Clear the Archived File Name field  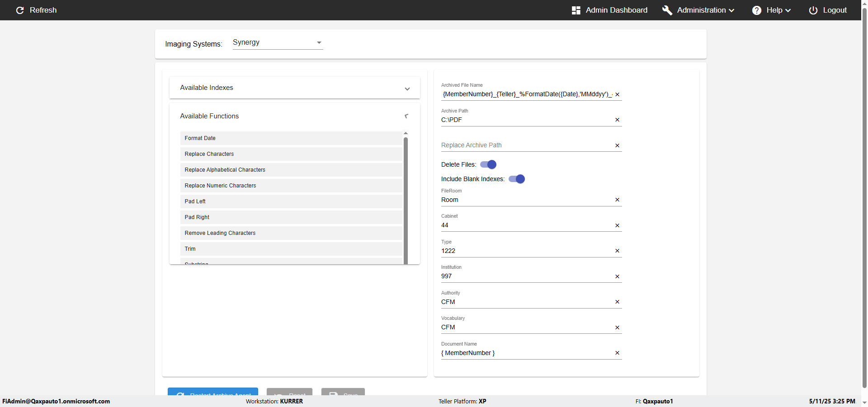point(617,94)
